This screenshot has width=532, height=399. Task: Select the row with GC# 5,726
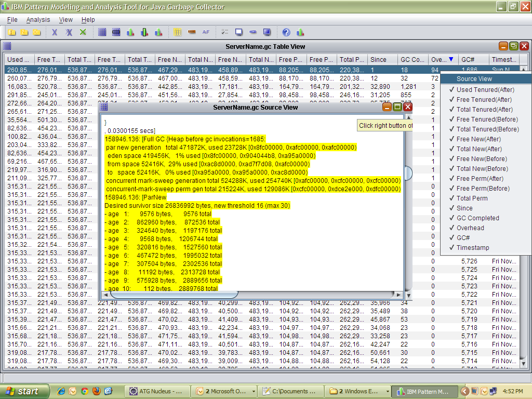pos(261,261)
